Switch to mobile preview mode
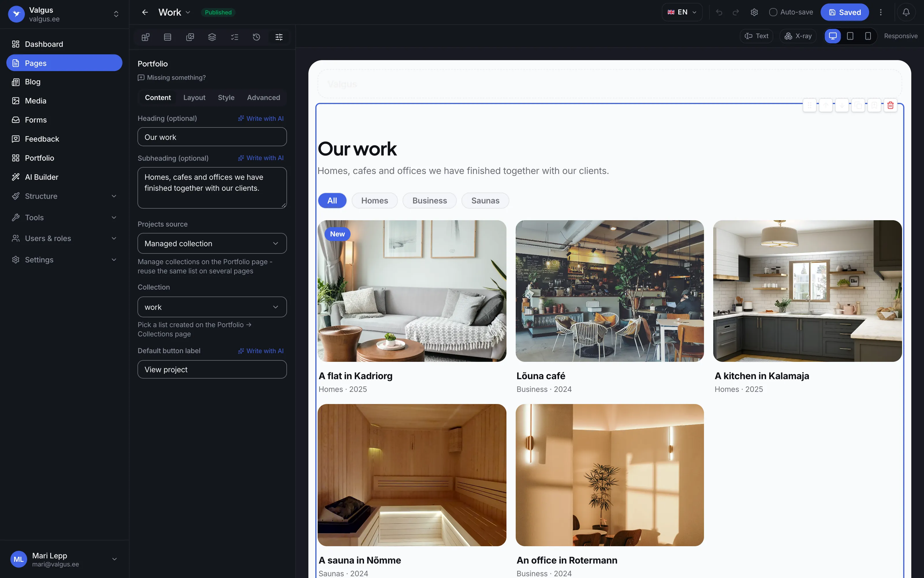 (868, 36)
